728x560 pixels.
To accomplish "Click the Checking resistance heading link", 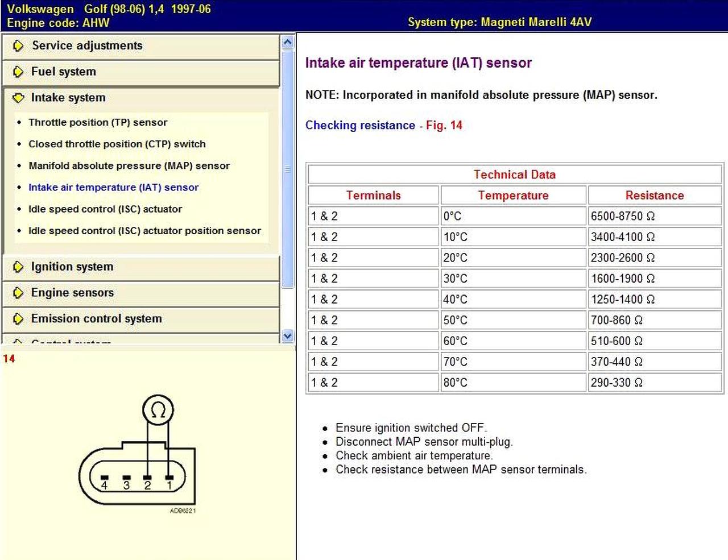I will click(360, 125).
